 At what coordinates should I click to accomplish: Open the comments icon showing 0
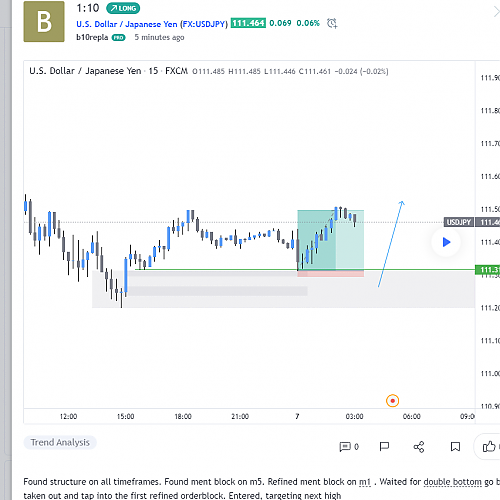click(x=349, y=446)
